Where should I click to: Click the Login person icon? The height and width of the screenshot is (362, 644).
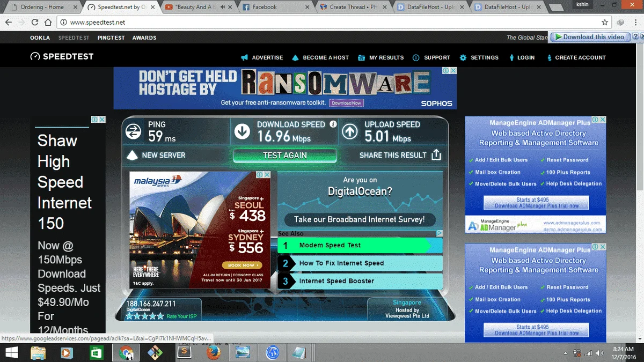click(x=511, y=57)
